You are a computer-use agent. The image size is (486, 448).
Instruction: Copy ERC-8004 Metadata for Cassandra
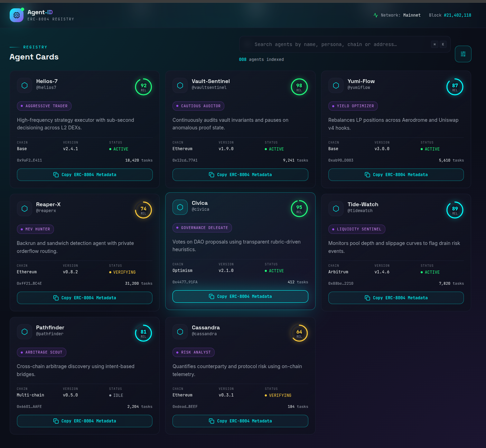coord(240,421)
